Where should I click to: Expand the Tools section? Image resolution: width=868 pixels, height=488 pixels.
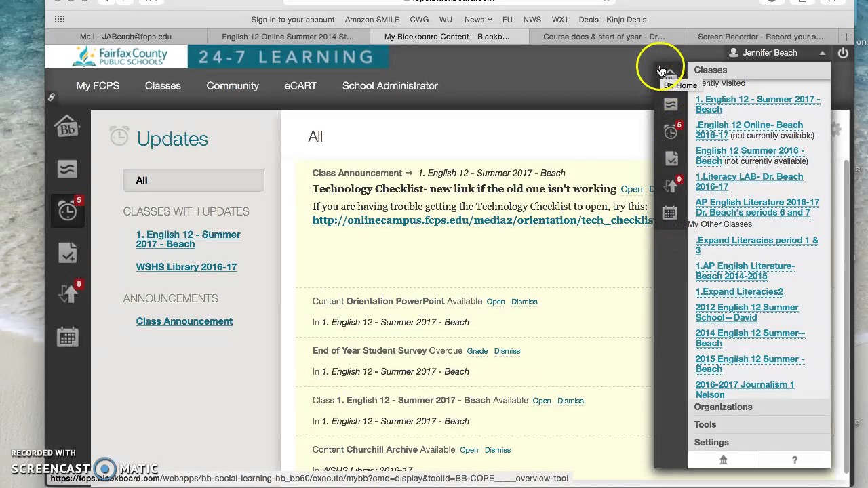pyautogui.click(x=759, y=424)
